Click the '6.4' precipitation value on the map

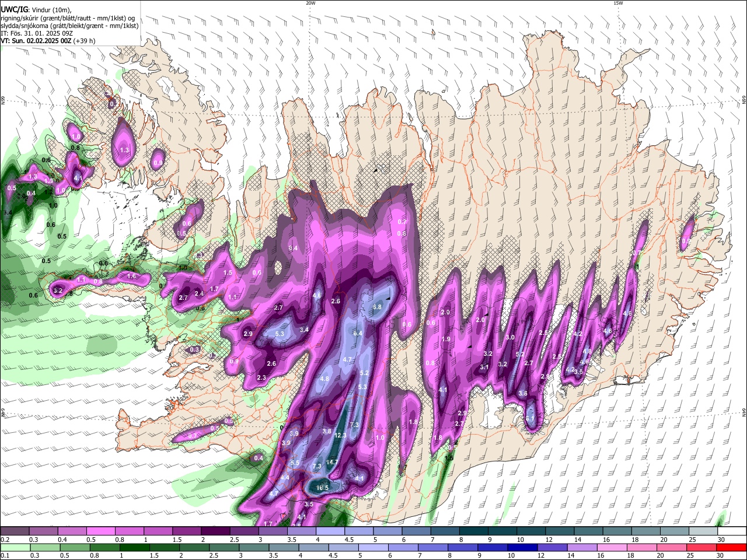click(358, 333)
